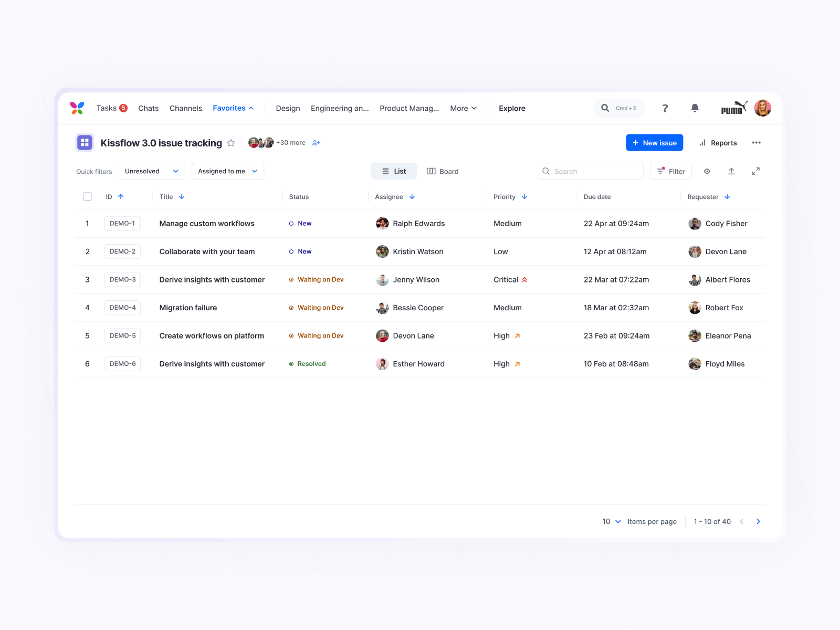840x630 pixels.
Task: Open the Assigned to me dropdown
Action: tap(228, 171)
